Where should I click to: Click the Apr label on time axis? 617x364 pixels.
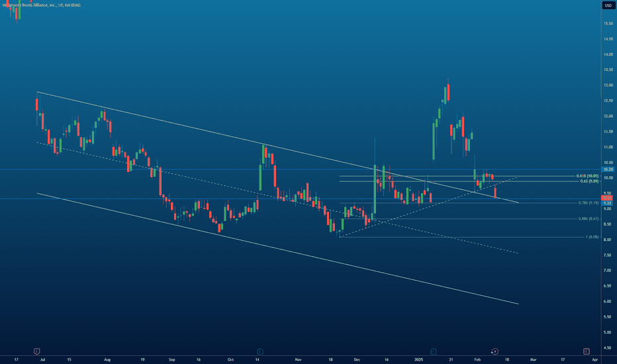click(595, 359)
